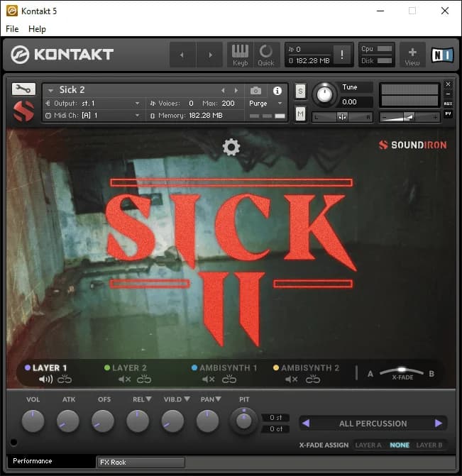The width and height of the screenshot is (462, 476).
Task: Set X-Fade assign to NONE
Action: point(400,445)
